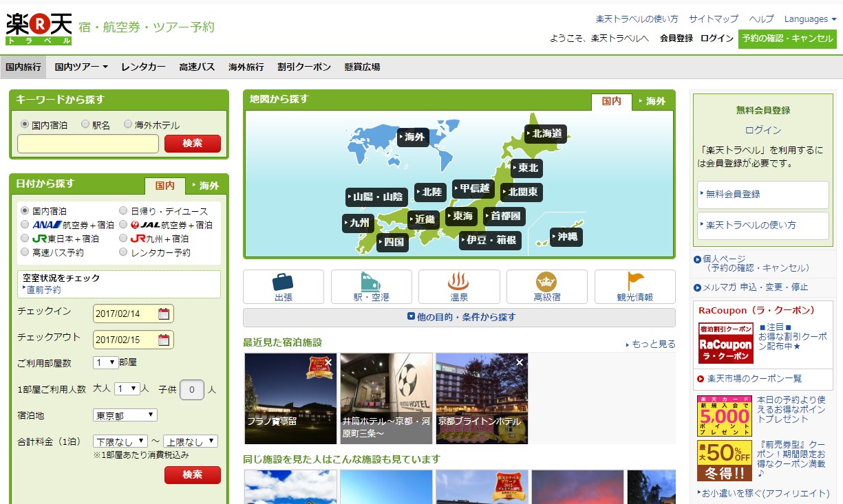Choose the JAL 航空券+宿泊 radio option
Viewport: 843px width, 504px height.
[x=124, y=225]
